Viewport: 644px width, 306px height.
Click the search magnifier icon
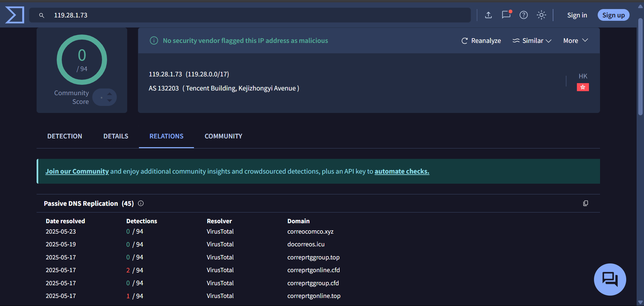41,15
